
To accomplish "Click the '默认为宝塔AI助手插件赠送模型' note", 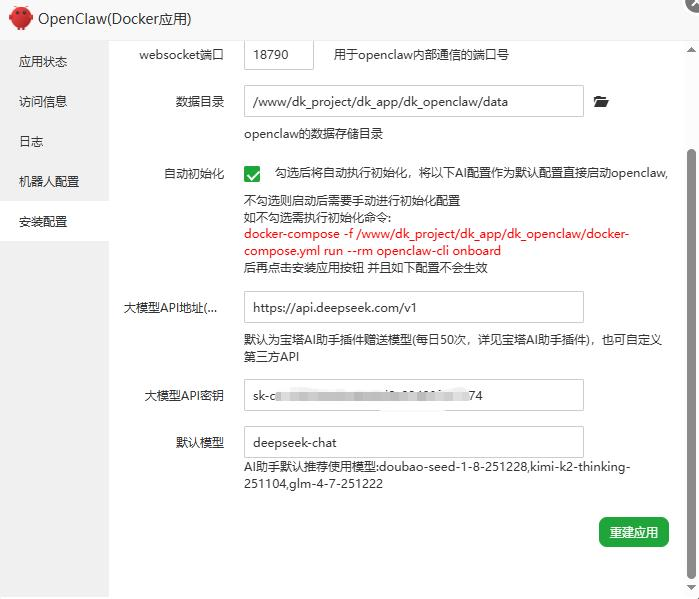I will click(x=452, y=348).
